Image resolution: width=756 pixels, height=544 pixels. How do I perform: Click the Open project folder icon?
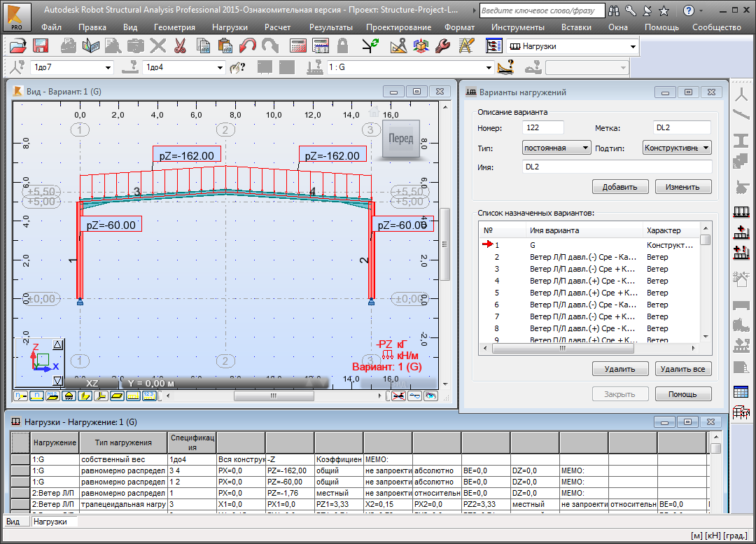pyautogui.click(x=18, y=47)
